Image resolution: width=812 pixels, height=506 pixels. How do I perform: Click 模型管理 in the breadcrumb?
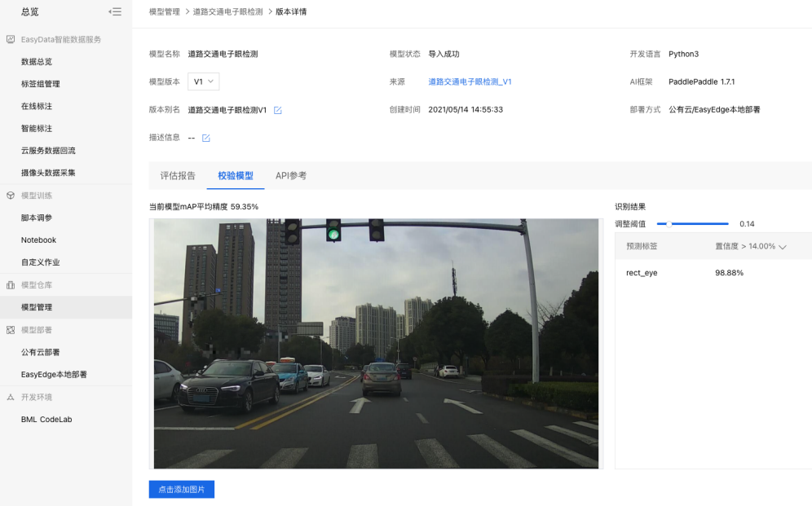165,12
